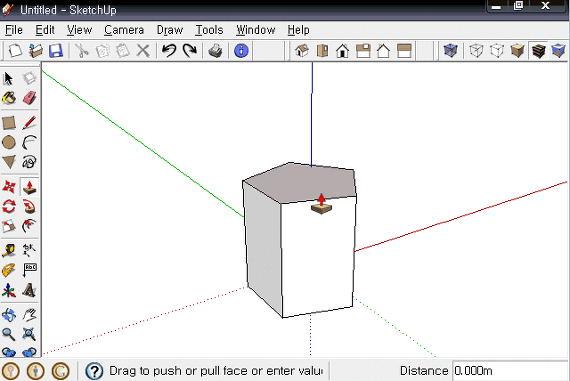Image resolution: width=570 pixels, height=381 pixels.
Task: Select the Follow Me tool
Action: pyautogui.click(x=29, y=206)
